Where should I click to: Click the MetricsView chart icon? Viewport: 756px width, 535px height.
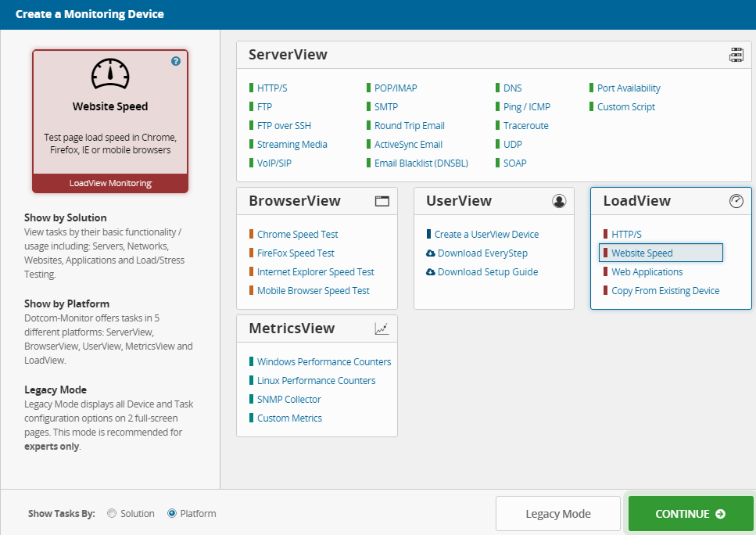coord(382,329)
